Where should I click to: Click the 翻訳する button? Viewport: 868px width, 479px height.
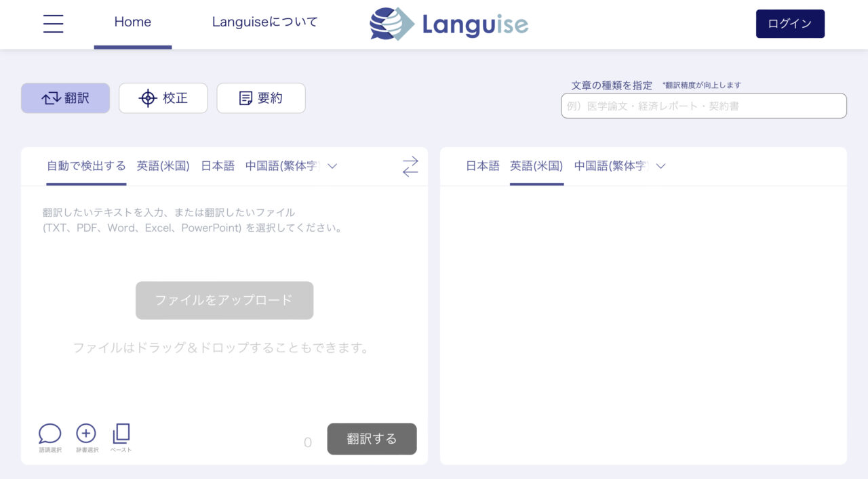[x=372, y=439]
